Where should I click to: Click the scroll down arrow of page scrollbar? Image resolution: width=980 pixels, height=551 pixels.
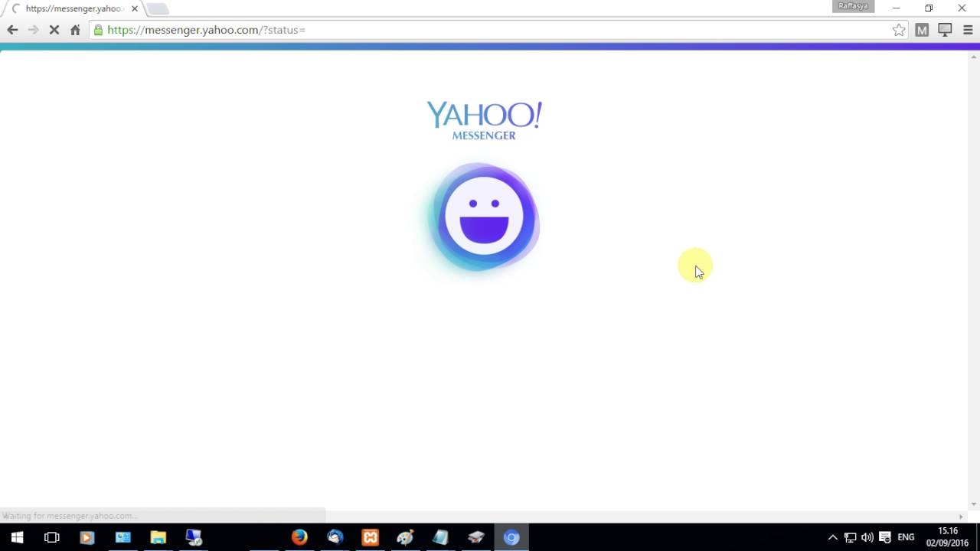[x=974, y=504]
